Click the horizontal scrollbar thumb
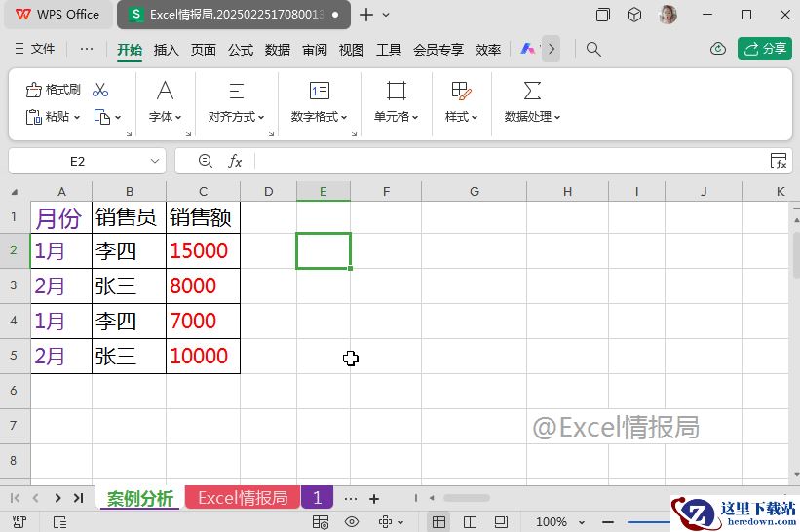 click(x=467, y=497)
